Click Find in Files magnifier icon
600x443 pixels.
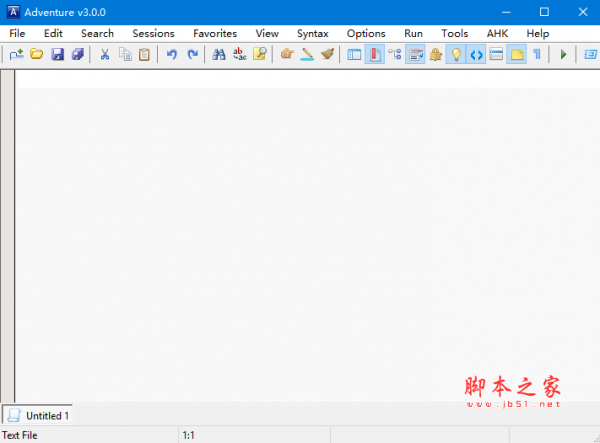(x=260, y=54)
